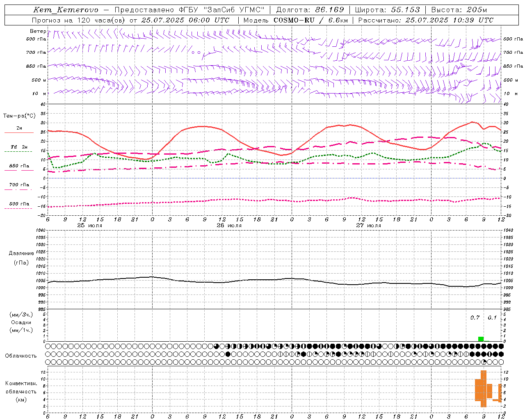
Task: Click the 0.7 precipitation amount value
Action: point(475,317)
